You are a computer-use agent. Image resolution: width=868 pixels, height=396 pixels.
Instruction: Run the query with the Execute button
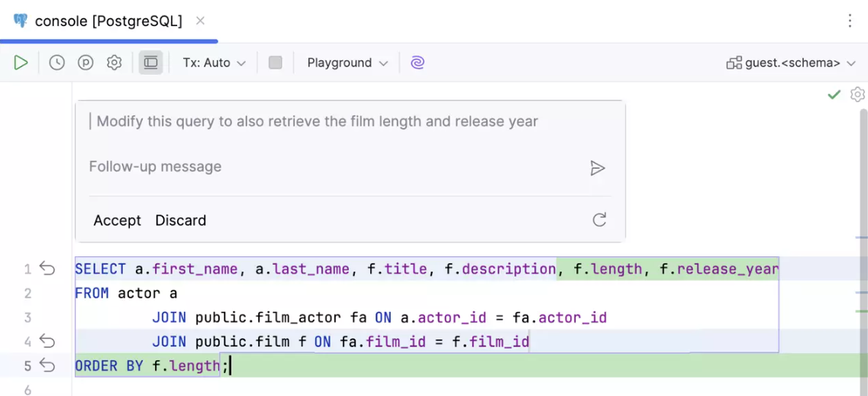[x=21, y=63]
